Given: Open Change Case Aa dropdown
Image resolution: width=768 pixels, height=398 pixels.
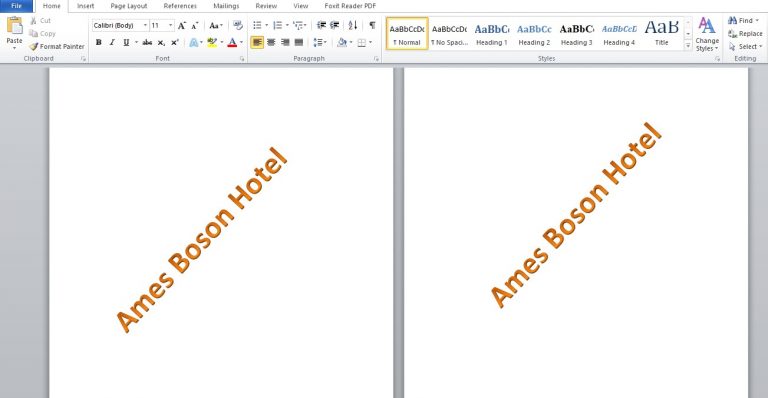Looking at the screenshot, I should tap(216, 25).
